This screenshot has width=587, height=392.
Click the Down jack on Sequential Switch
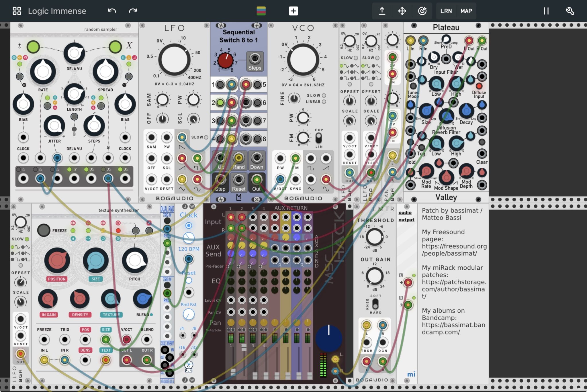tap(257, 157)
